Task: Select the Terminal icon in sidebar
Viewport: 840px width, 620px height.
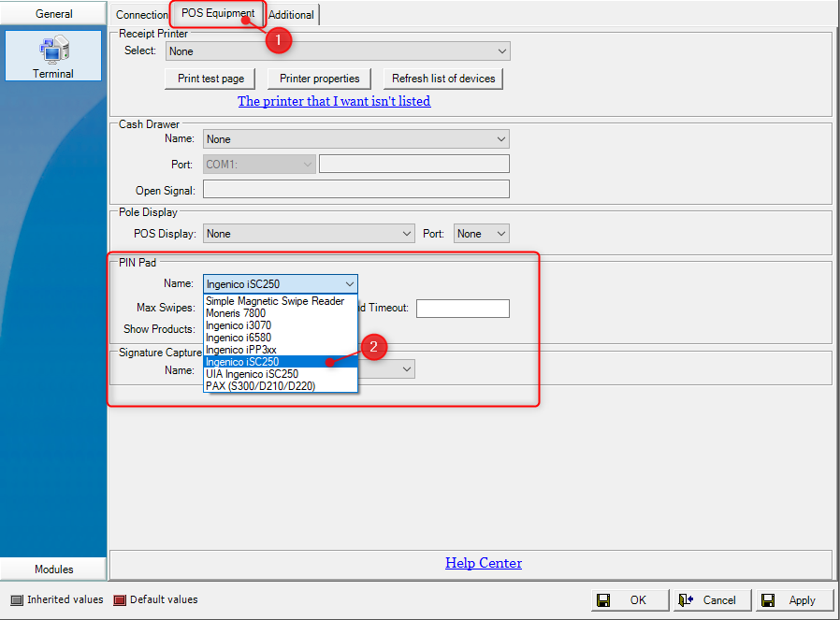Action: pyautogui.click(x=53, y=56)
